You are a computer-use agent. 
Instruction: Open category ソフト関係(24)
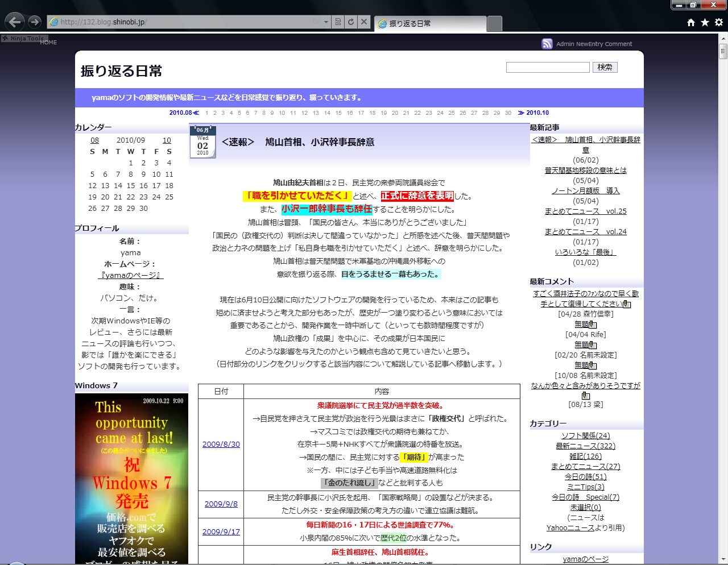click(x=586, y=435)
